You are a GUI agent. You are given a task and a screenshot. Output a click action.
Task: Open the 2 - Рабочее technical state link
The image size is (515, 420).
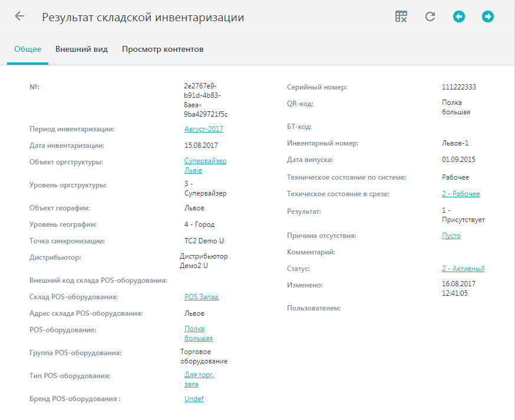[x=460, y=194]
